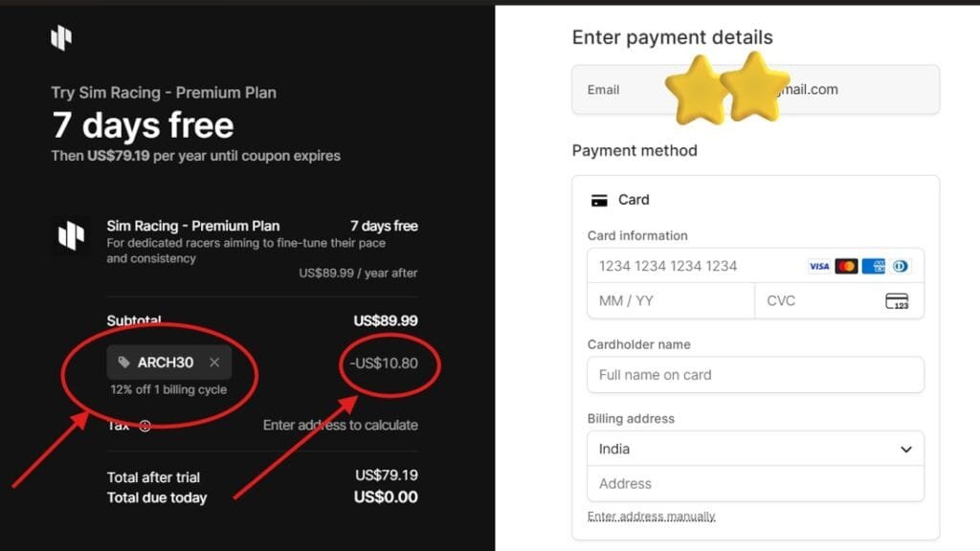Click the Visa card brand icon
Viewport: 980px width, 551px height.
click(x=819, y=266)
